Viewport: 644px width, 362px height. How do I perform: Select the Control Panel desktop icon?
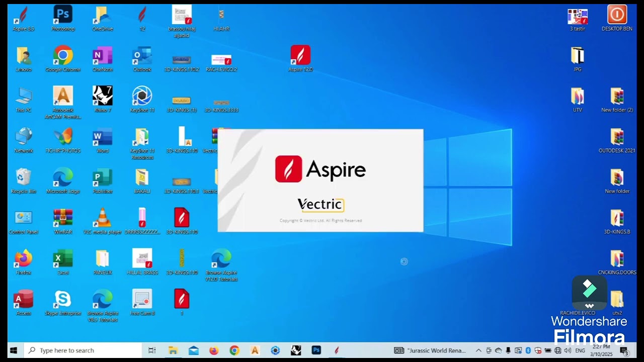23,222
